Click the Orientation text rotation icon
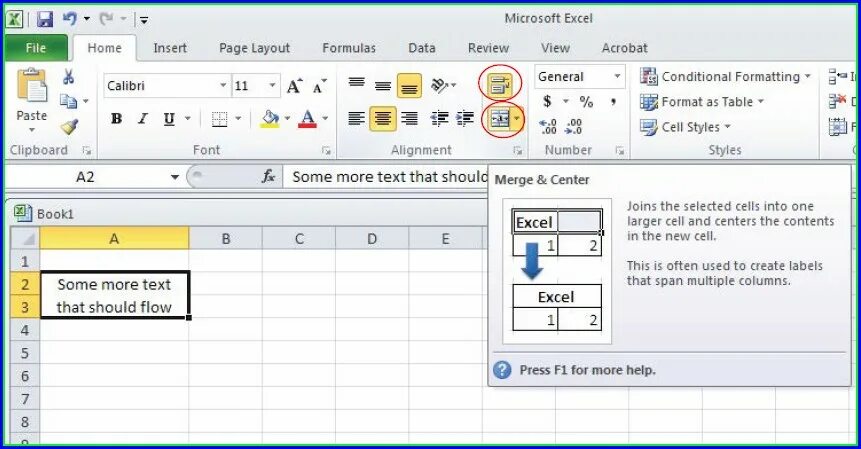This screenshot has height=449, width=861. 440,85
